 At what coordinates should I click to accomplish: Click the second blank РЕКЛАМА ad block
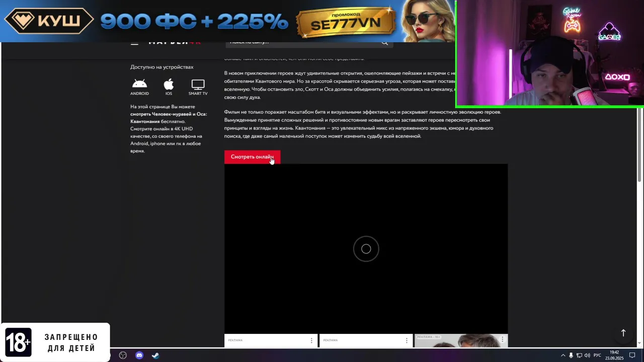(366, 341)
